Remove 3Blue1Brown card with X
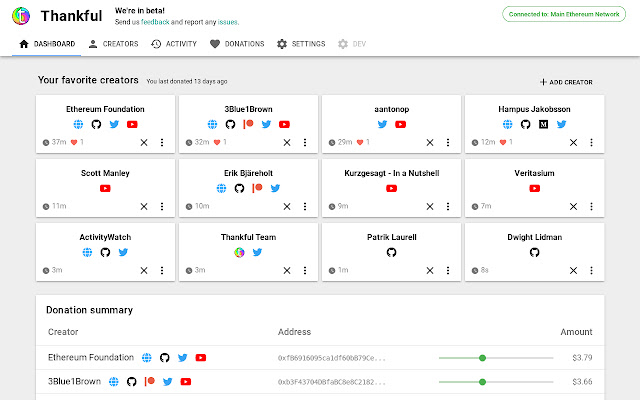640x400 pixels. pyautogui.click(x=287, y=142)
